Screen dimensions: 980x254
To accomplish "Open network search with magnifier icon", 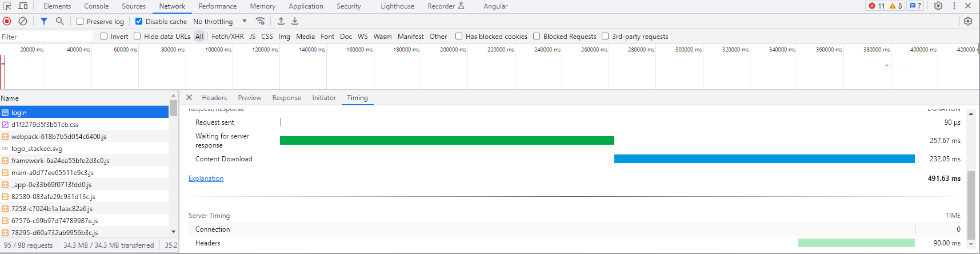I will pyautogui.click(x=60, y=21).
